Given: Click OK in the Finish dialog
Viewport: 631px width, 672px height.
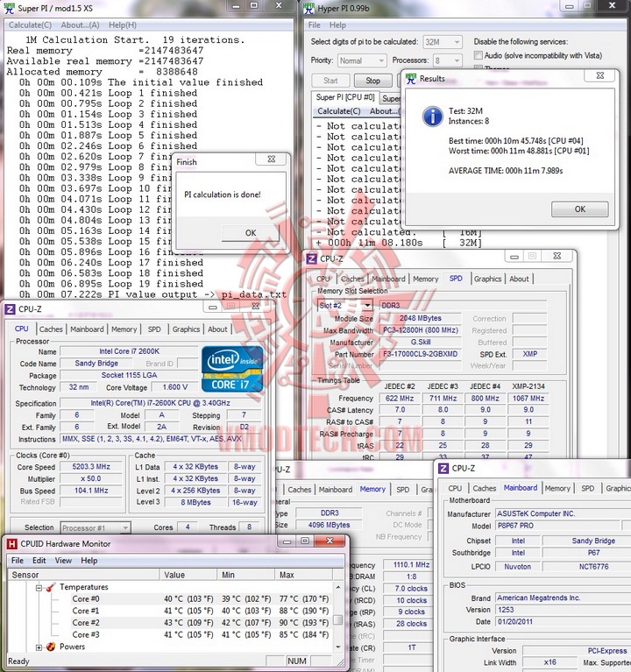Looking at the screenshot, I should click(x=251, y=233).
